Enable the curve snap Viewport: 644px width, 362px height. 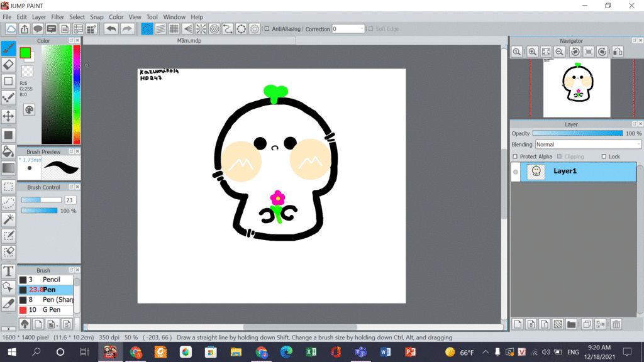point(228,29)
